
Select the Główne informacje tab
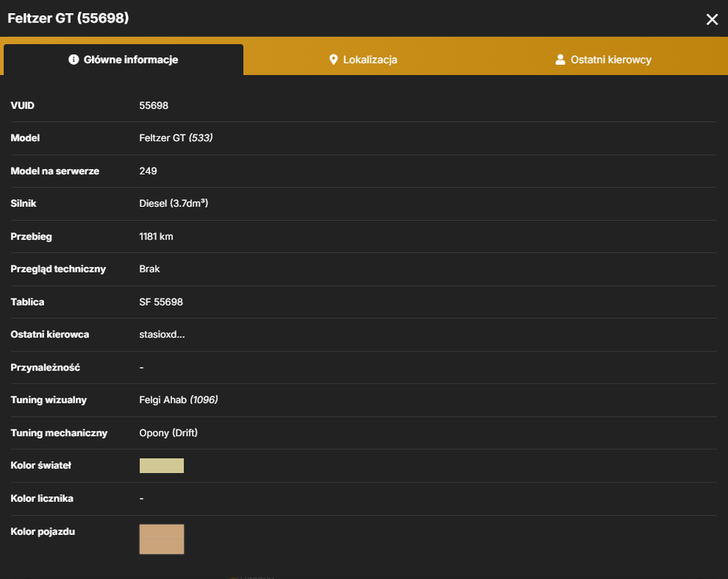pos(124,59)
